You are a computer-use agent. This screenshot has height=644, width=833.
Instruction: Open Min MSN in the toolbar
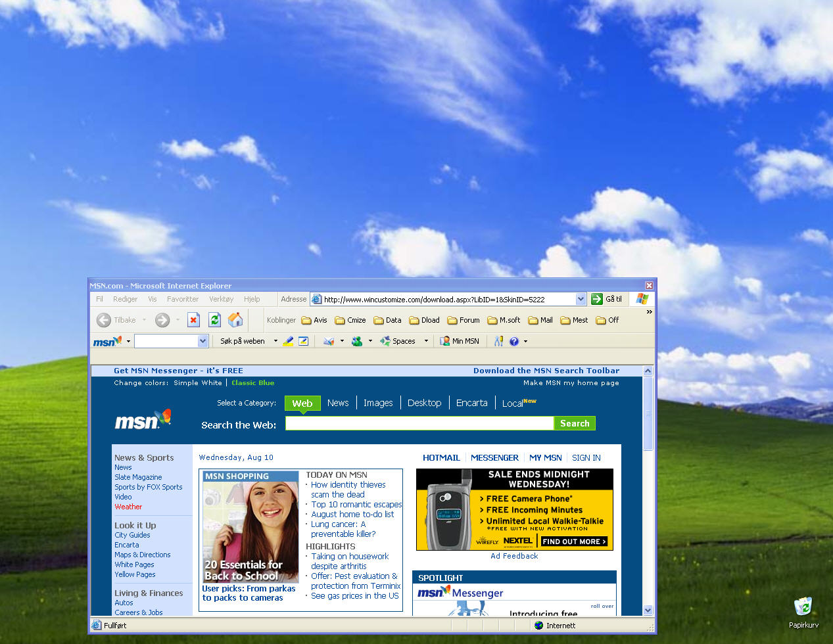coord(460,341)
